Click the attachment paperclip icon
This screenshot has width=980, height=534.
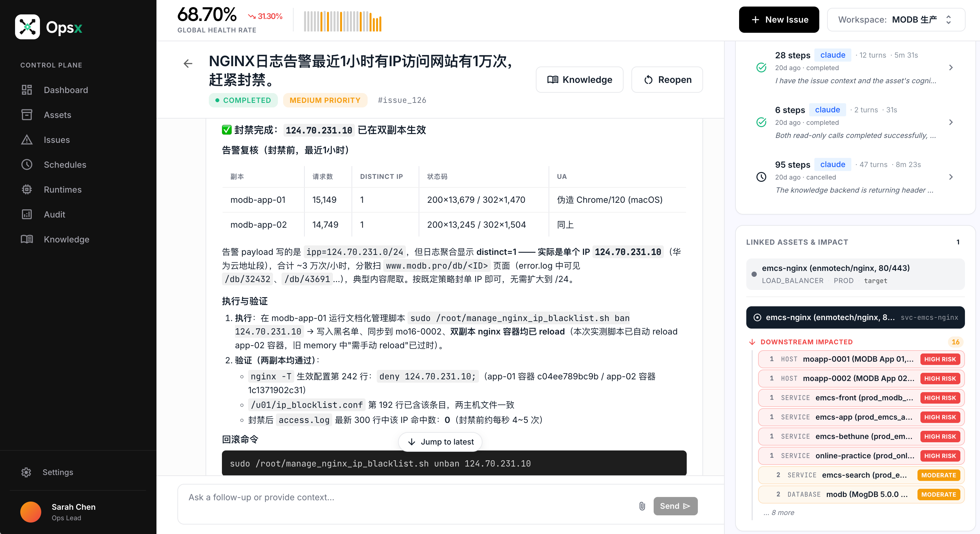[642, 506]
